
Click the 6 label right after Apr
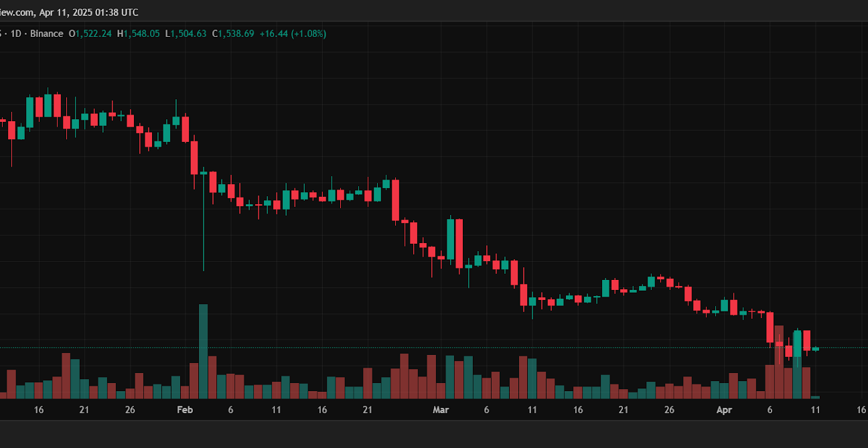[770, 410]
